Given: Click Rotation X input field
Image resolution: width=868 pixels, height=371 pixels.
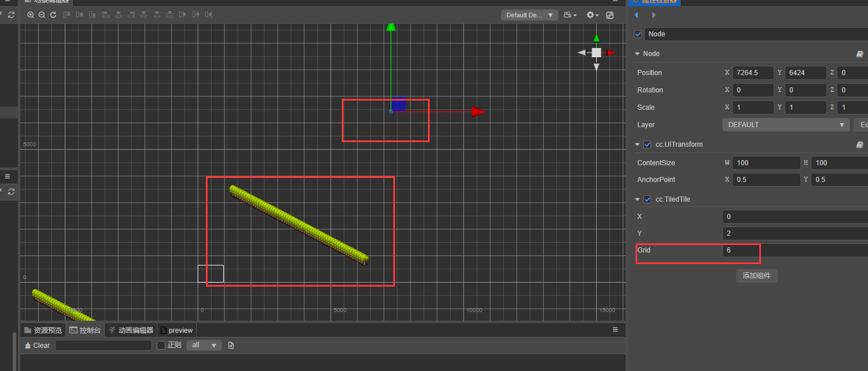Looking at the screenshot, I should click(753, 90).
